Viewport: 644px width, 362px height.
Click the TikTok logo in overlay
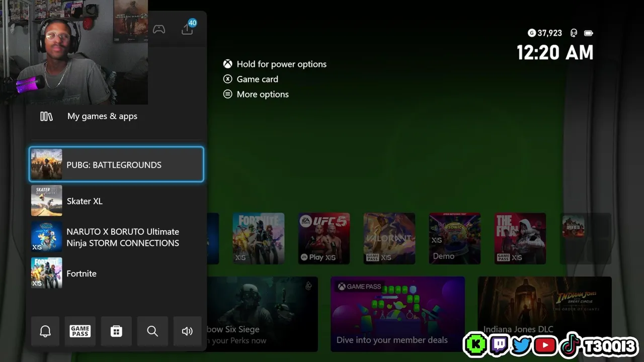click(571, 345)
